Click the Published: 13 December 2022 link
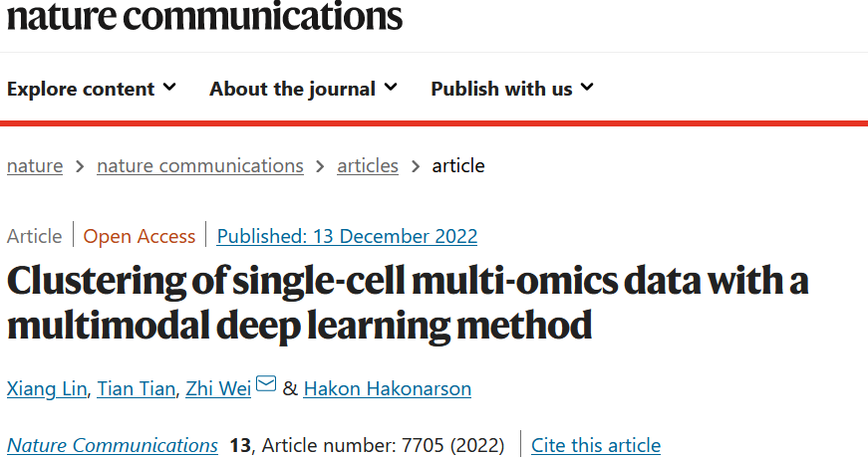Viewport: 868px width, 459px height. coord(347,237)
